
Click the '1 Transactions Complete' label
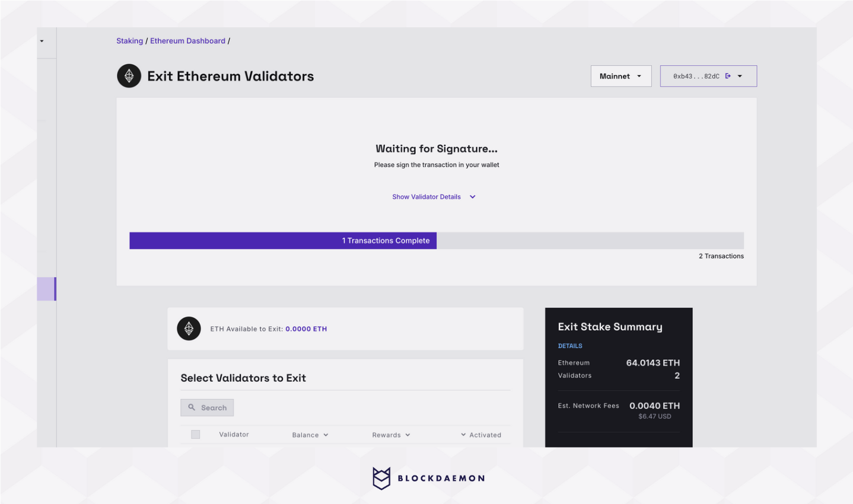(x=386, y=241)
